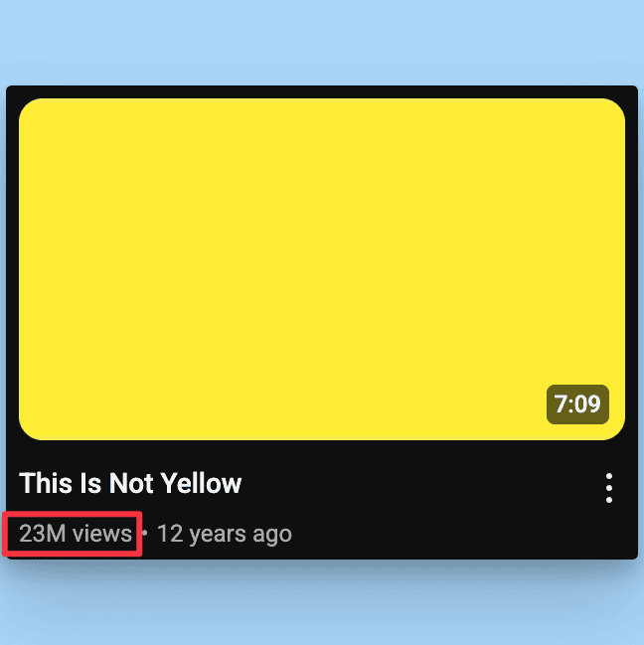
Task: Click the center of the yellow thumbnail
Action: point(322,269)
